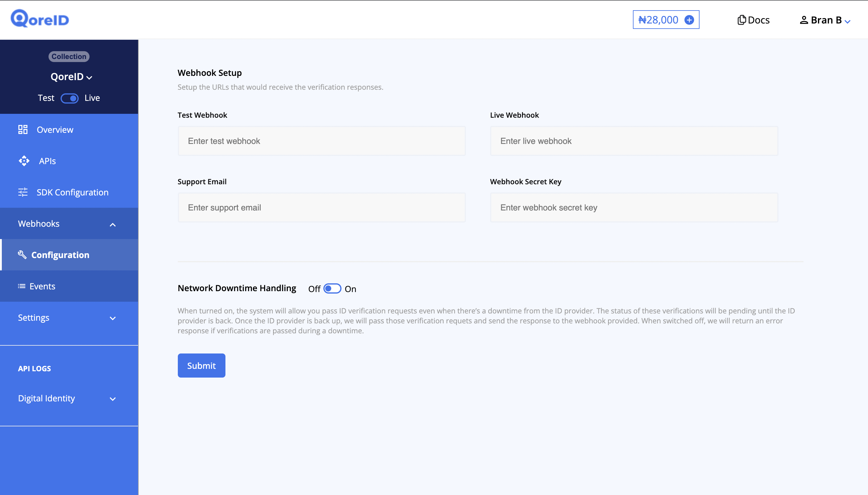Click the Configuration wrench icon
Screen dimensions: 868x495
[x=22, y=255]
